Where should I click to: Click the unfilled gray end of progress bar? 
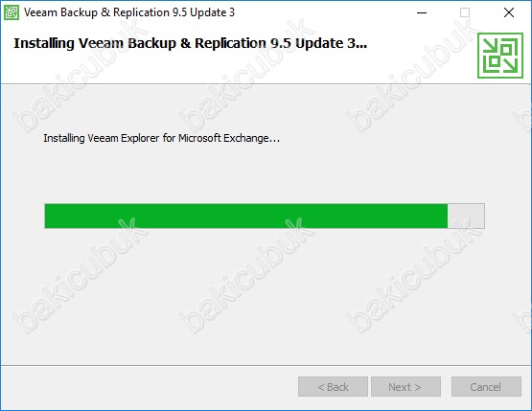[466, 216]
